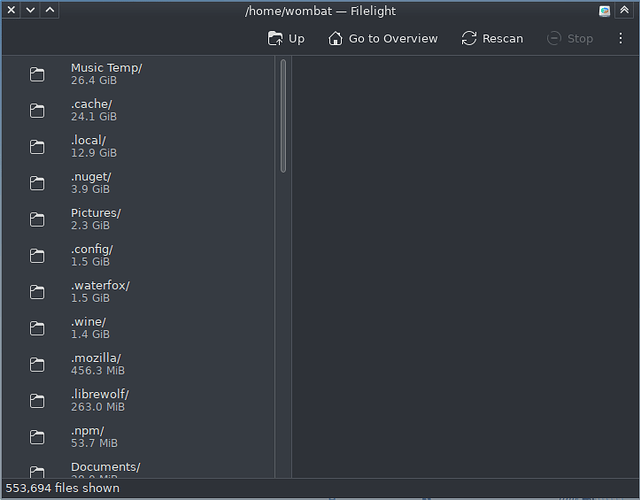Click the Documents/ folder entry

coord(105,467)
